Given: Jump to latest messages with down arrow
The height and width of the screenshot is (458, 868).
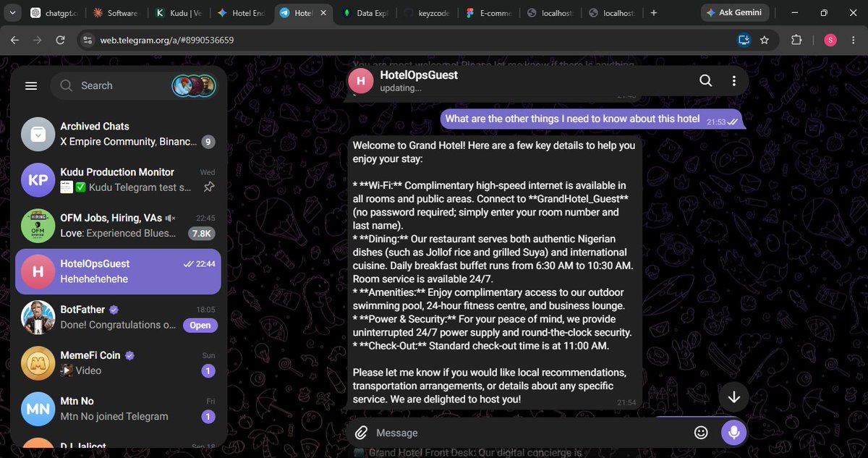Looking at the screenshot, I should pos(733,397).
